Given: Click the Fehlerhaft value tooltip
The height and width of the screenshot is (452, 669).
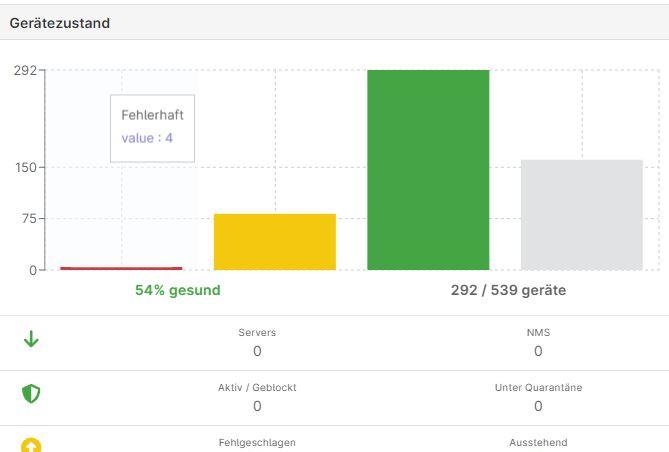Looking at the screenshot, I should [x=152, y=128].
